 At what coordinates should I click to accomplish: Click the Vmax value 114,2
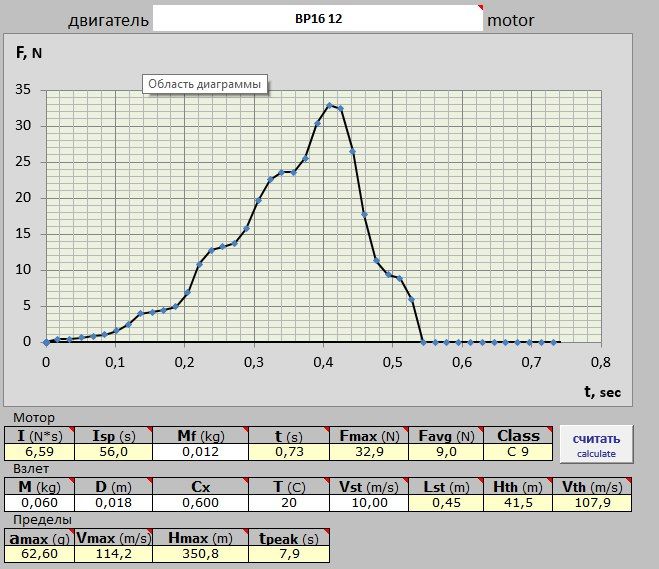click(x=113, y=554)
